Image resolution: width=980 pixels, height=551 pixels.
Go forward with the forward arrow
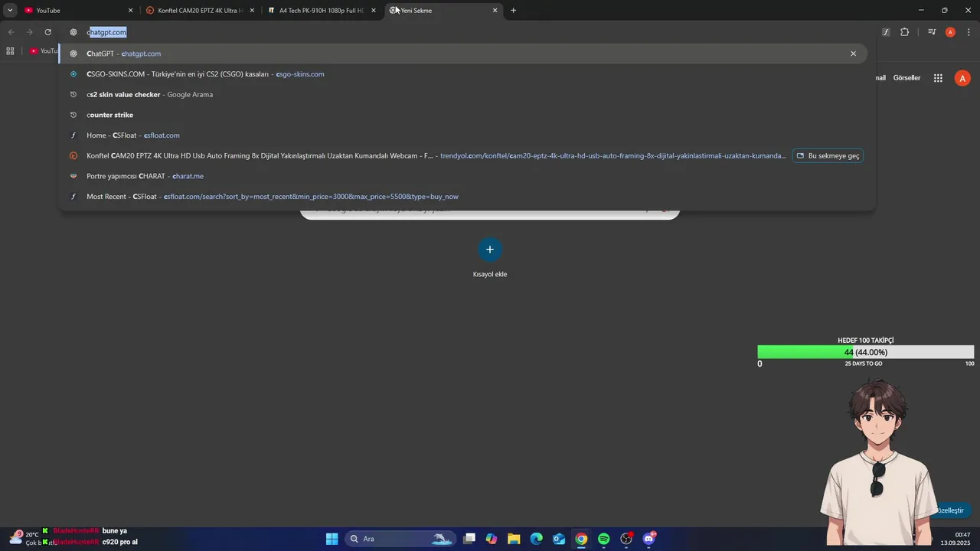point(30,32)
